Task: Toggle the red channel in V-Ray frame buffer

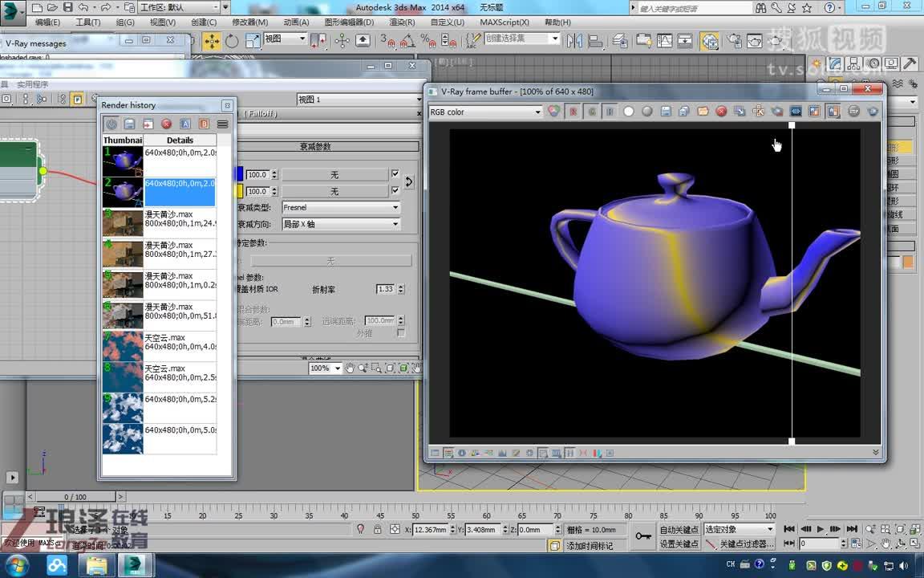Action: 573,111
